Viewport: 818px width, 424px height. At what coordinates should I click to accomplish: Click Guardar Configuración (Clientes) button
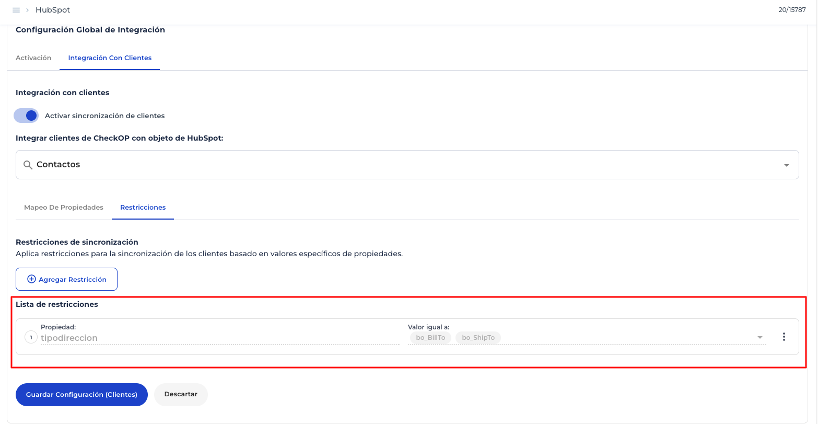click(x=81, y=394)
